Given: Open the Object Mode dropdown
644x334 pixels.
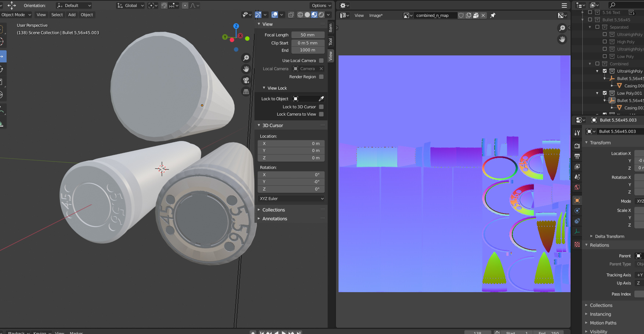Looking at the screenshot, I should click(16, 15).
